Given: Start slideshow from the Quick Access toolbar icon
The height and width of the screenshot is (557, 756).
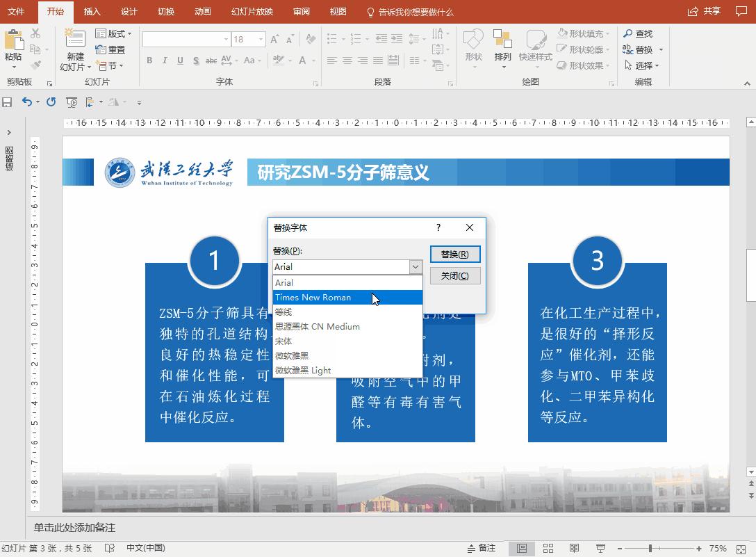Looking at the screenshot, I should pyautogui.click(x=71, y=102).
